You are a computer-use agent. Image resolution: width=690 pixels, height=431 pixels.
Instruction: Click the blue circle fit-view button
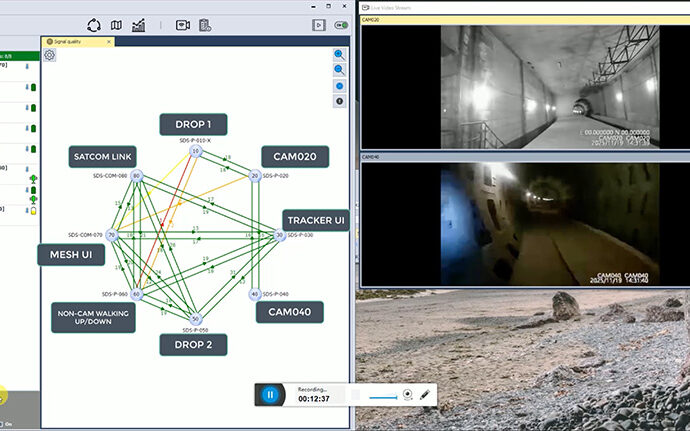click(340, 86)
